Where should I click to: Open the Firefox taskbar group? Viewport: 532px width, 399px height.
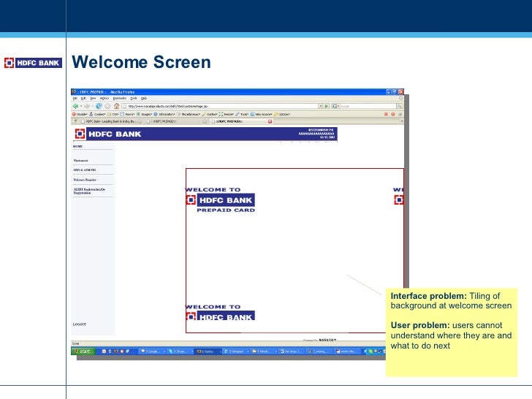tap(208, 351)
